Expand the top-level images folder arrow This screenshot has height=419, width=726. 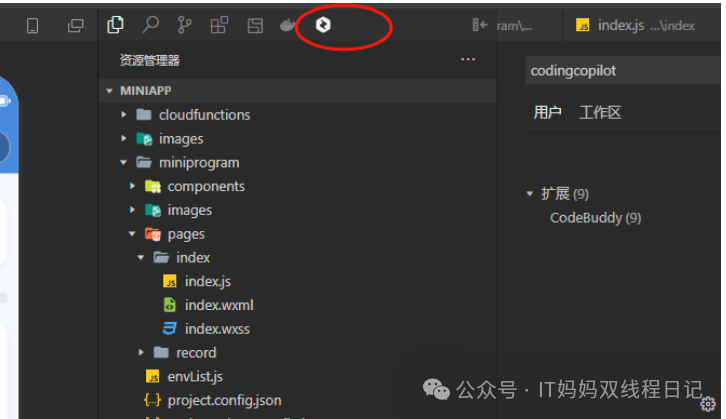[x=124, y=138]
